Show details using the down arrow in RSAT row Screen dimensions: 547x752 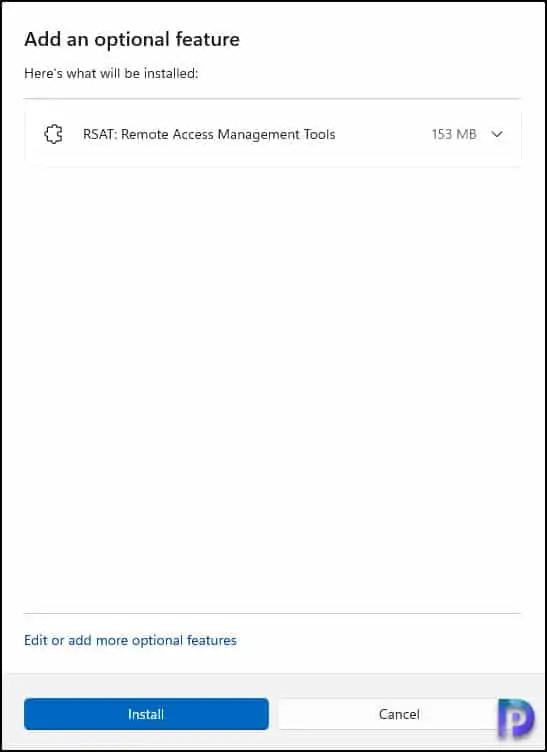click(x=497, y=134)
